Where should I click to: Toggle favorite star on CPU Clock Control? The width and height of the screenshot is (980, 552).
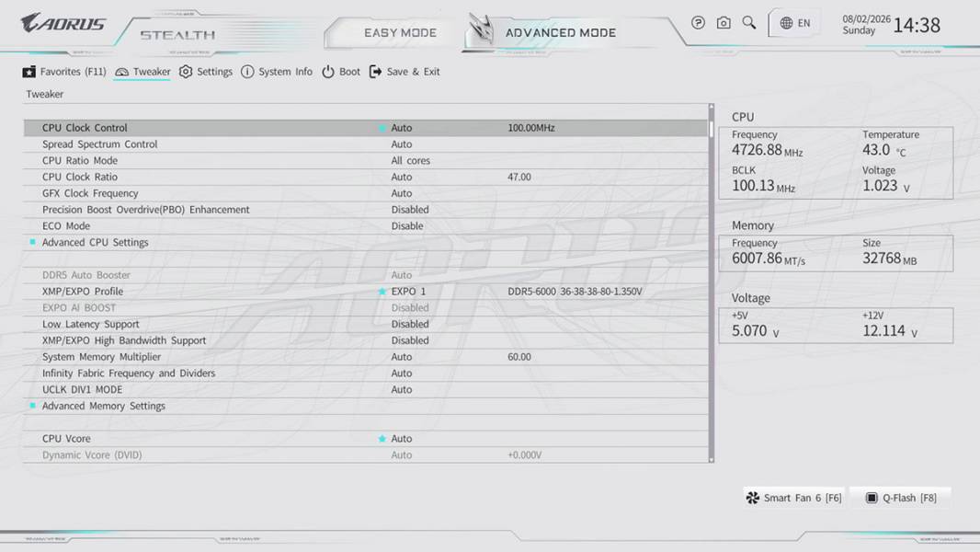point(382,128)
